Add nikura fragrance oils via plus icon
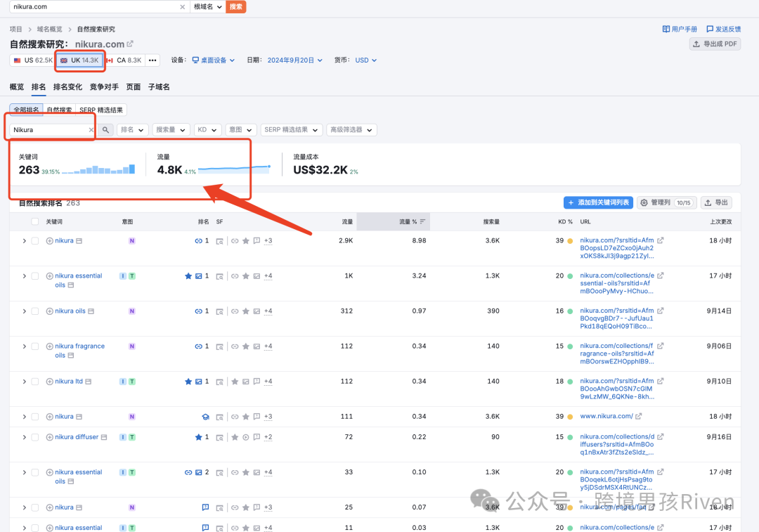Image resolution: width=759 pixels, height=532 pixels. pyautogui.click(x=49, y=346)
